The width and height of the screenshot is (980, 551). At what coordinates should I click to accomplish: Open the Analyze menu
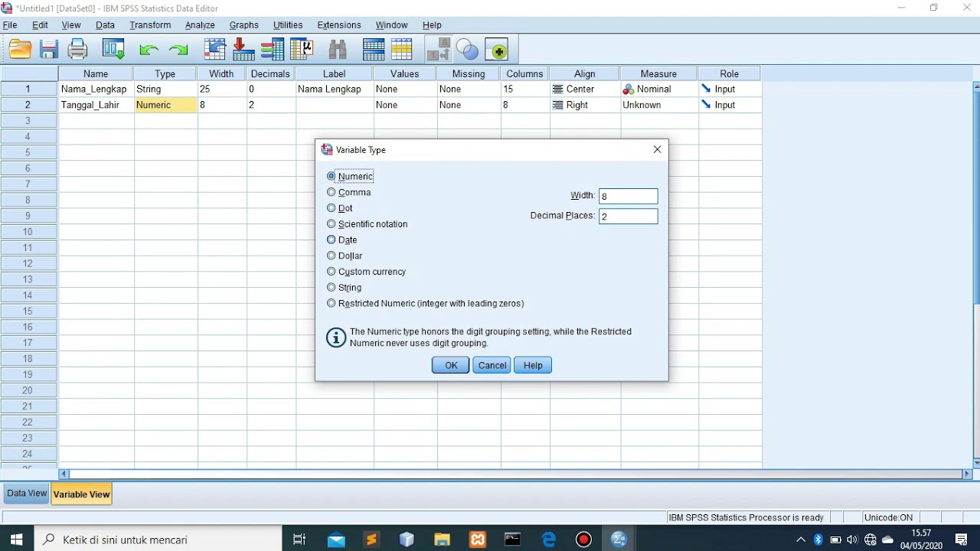pyautogui.click(x=200, y=25)
